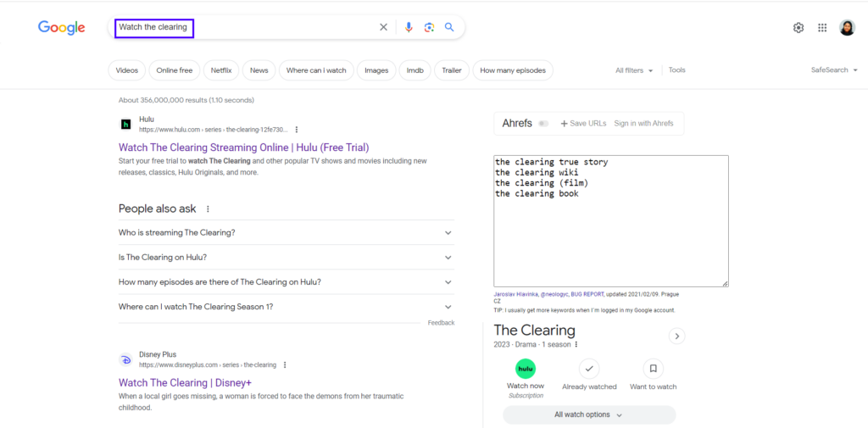This screenshot has height=428, width=868.
Task: Click the disneyplus.com URL breadcrumb text
Action: [208, 365]
